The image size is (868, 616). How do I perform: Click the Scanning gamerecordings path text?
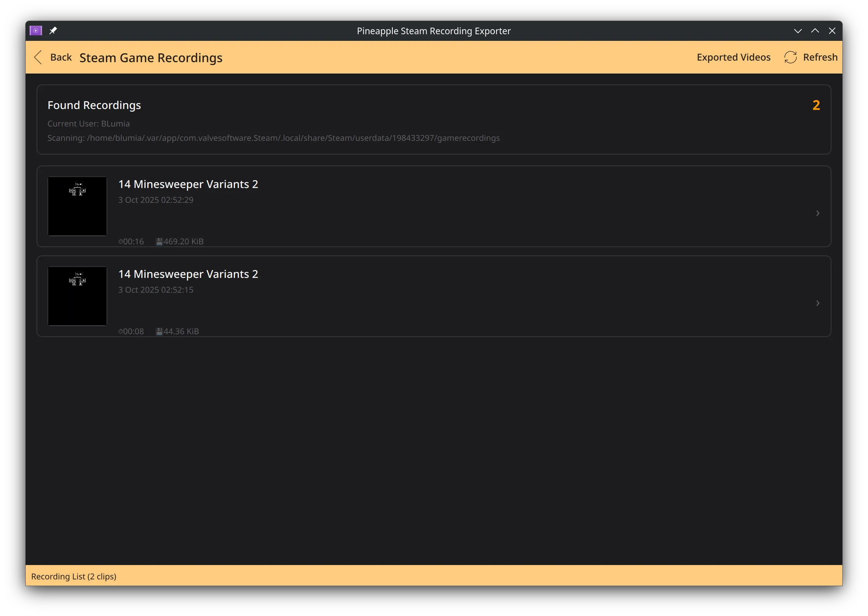273,138
